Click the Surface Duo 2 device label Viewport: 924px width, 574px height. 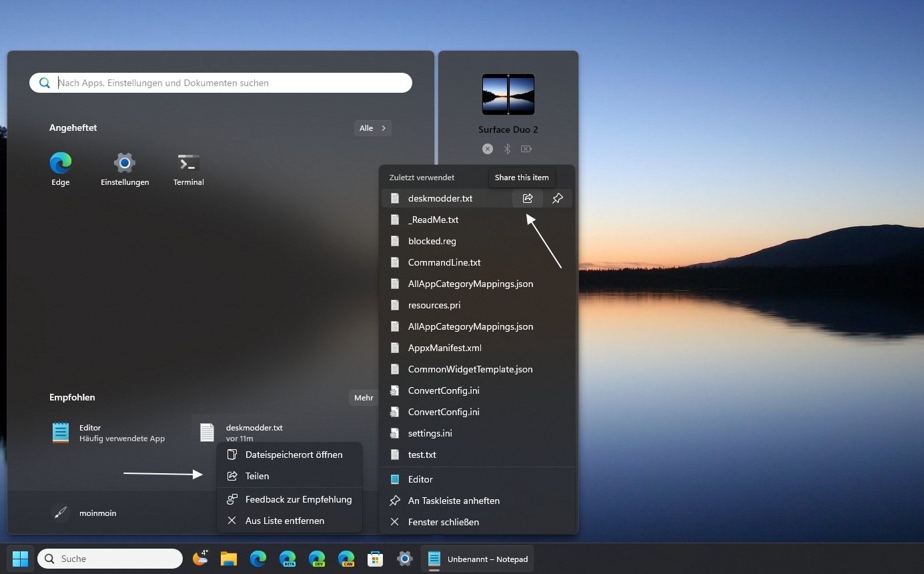(508, 129)
